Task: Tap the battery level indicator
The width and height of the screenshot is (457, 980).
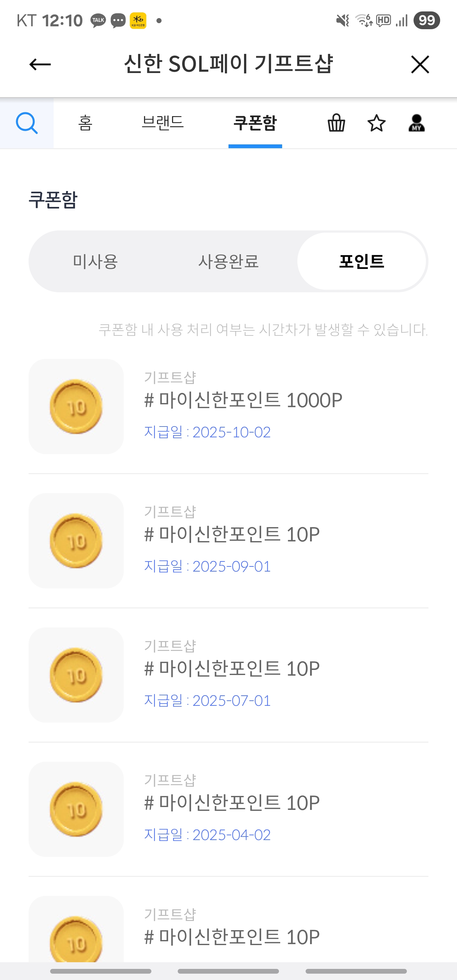Action: [x=427, y=20]
